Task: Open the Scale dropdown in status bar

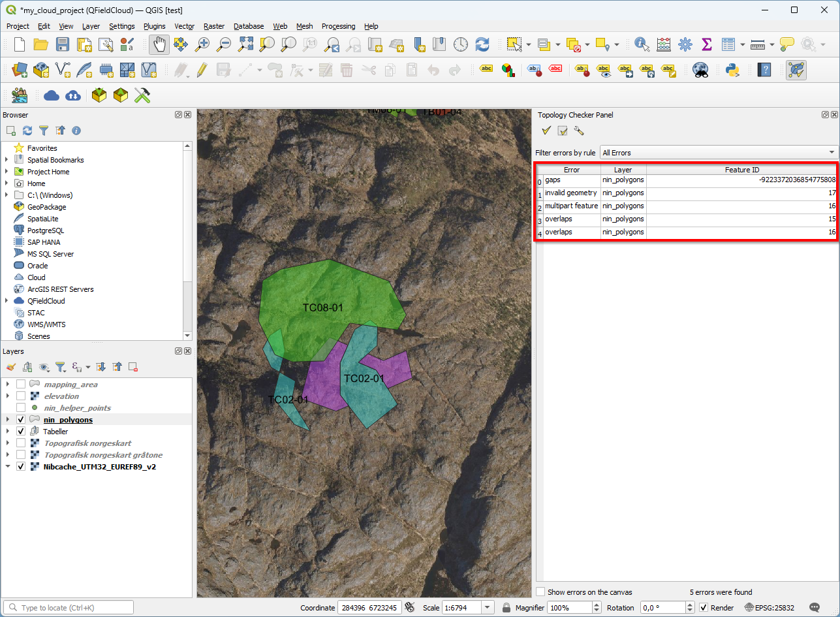Action: (x=487, y=608)
